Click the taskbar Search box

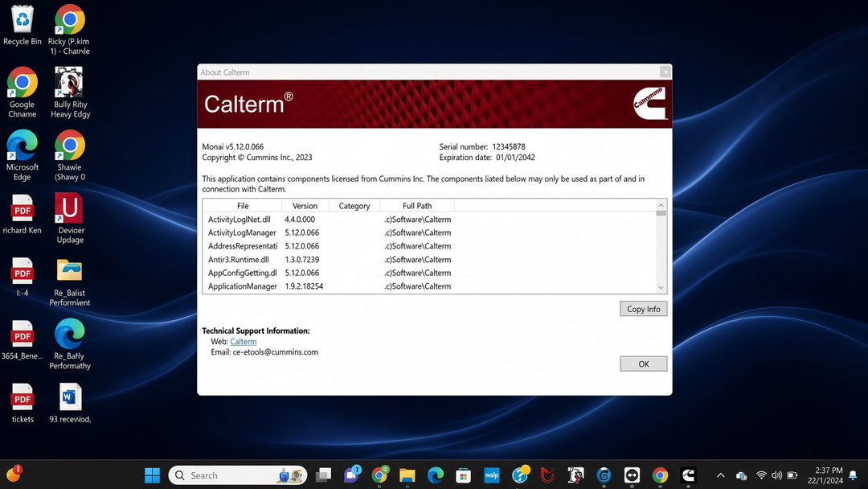[237, 475]
